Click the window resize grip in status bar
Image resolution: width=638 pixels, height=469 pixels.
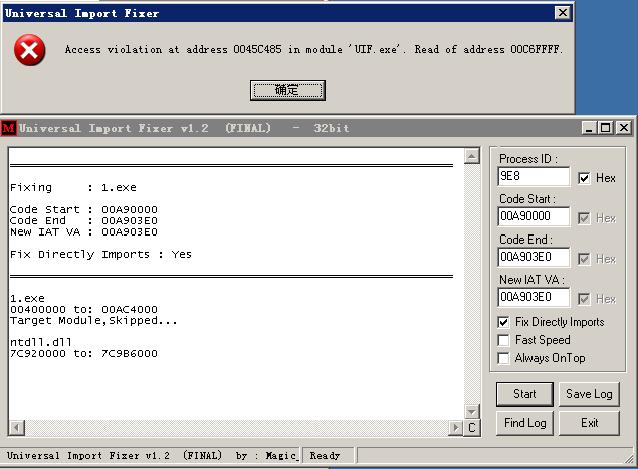click(630, 457)
